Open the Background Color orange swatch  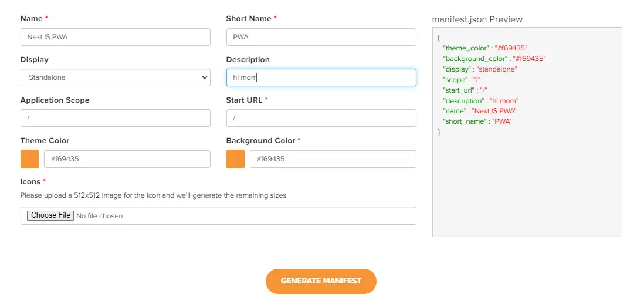(235, 159)
